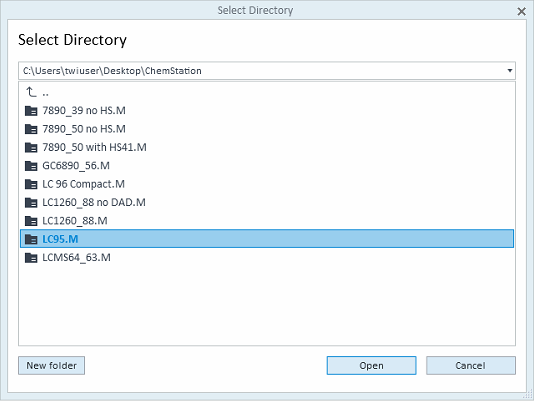Click the up-arrow parent directory icon

(31, 92)
